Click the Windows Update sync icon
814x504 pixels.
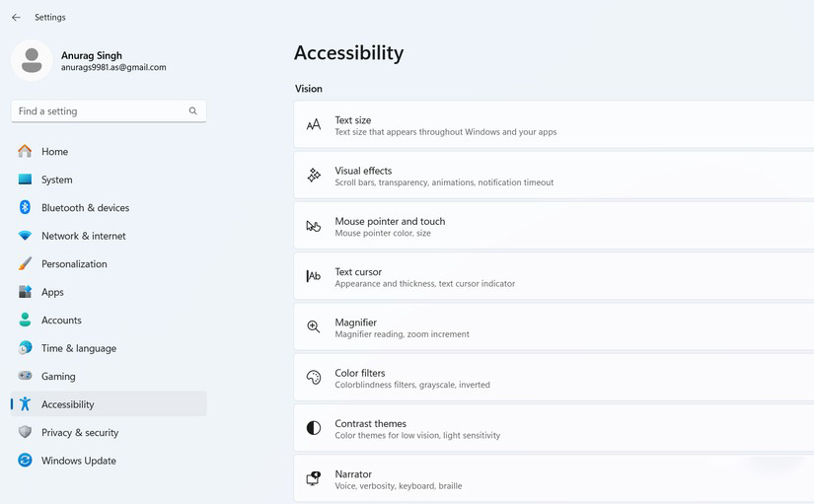click(25, 460)
